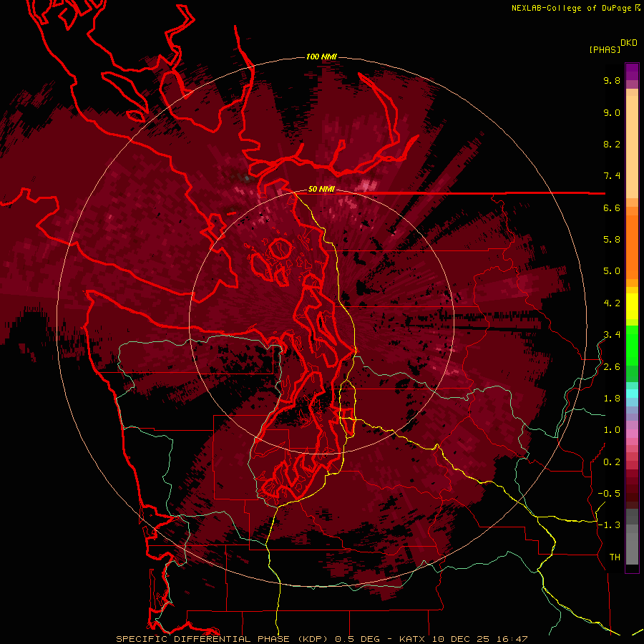Click the 2.6 legend value
This screenshot has width=644, height=644.
pyautogui.click(x=612, y=367)
